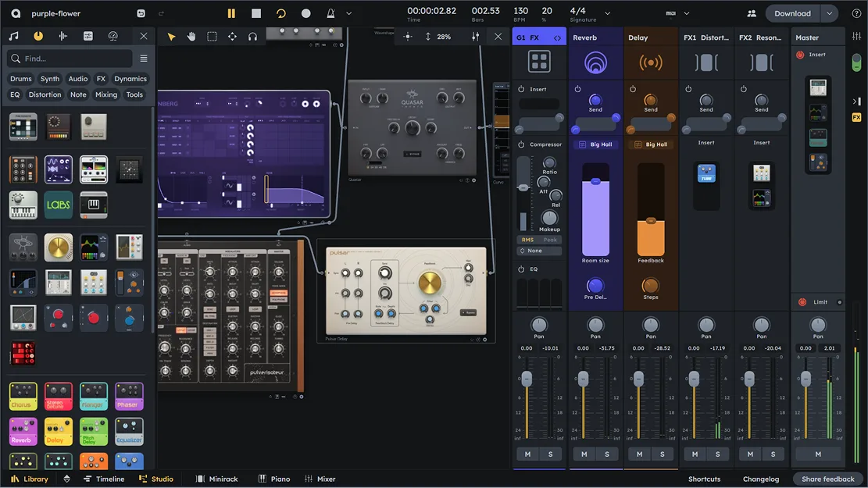Click in the Find search field

click(70, 58)
